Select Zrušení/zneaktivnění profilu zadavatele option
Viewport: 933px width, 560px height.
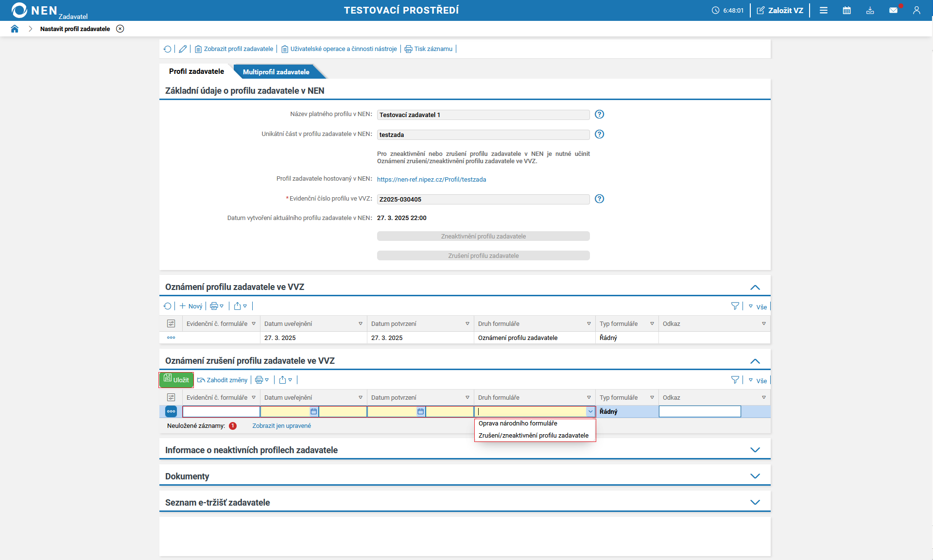(x=533, y=436)
